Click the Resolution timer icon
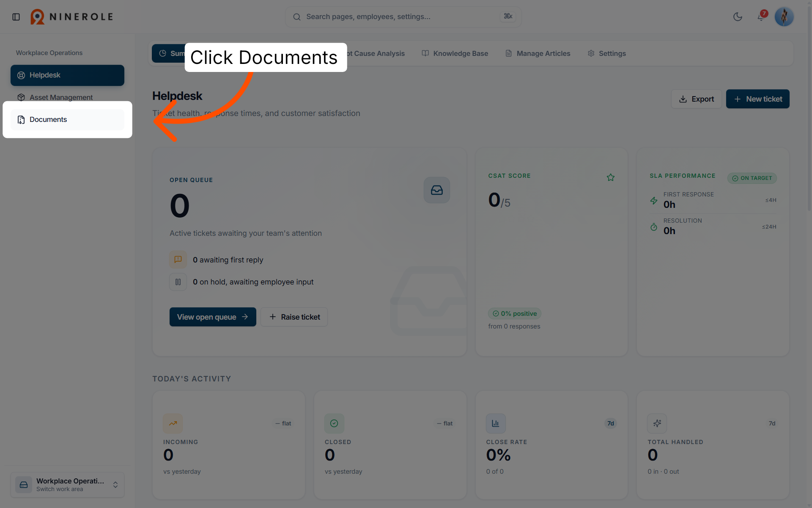The image size is (812, 508). pyautogui.click(x=654, y=227)
